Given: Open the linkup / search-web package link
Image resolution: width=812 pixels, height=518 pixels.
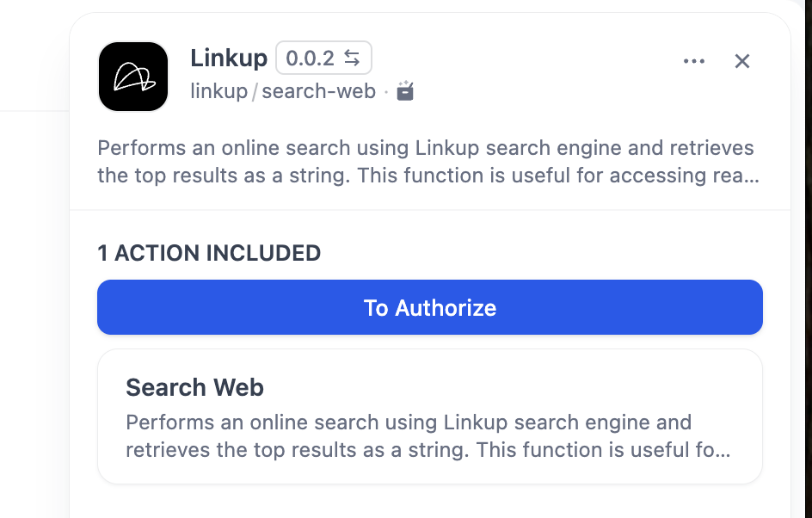Looking at the screenshot, I should point(283,90).
